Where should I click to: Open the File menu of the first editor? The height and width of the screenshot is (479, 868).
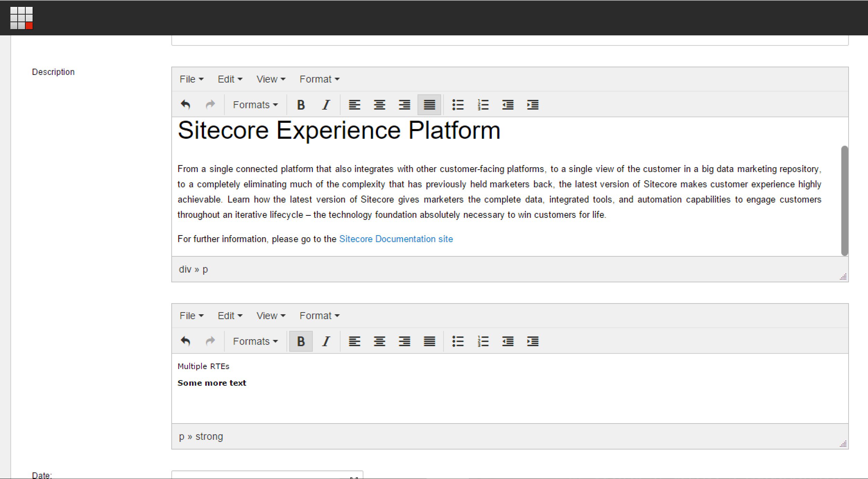pos(191,79)
